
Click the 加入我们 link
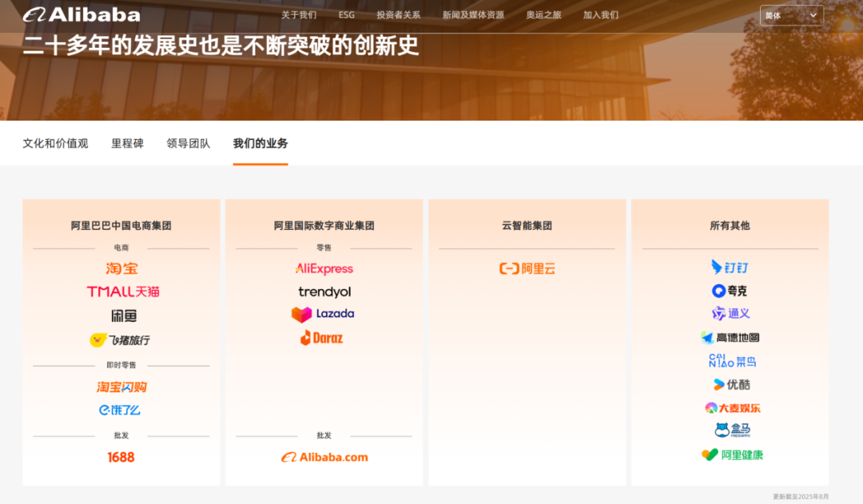[x=600, y=15]
